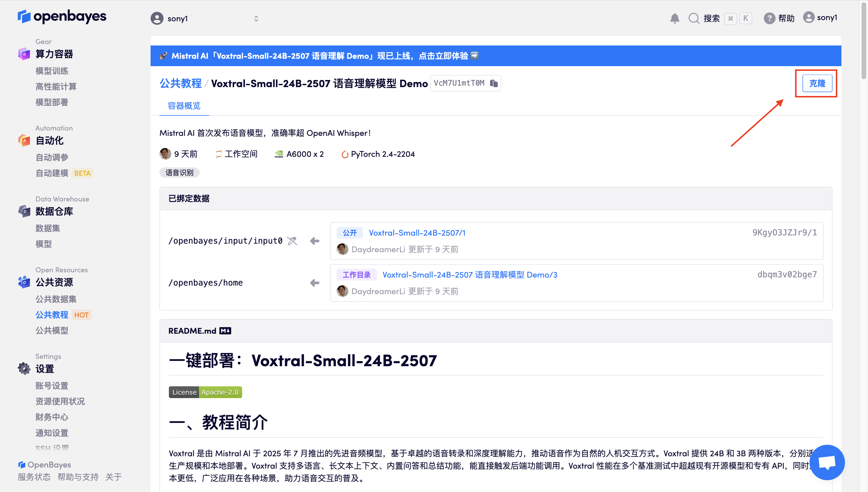Open the Voxtral-Small-24B-2507/1 dataset link
The image size is (868, 492).
pyautogui.click(x=417, y=232)
